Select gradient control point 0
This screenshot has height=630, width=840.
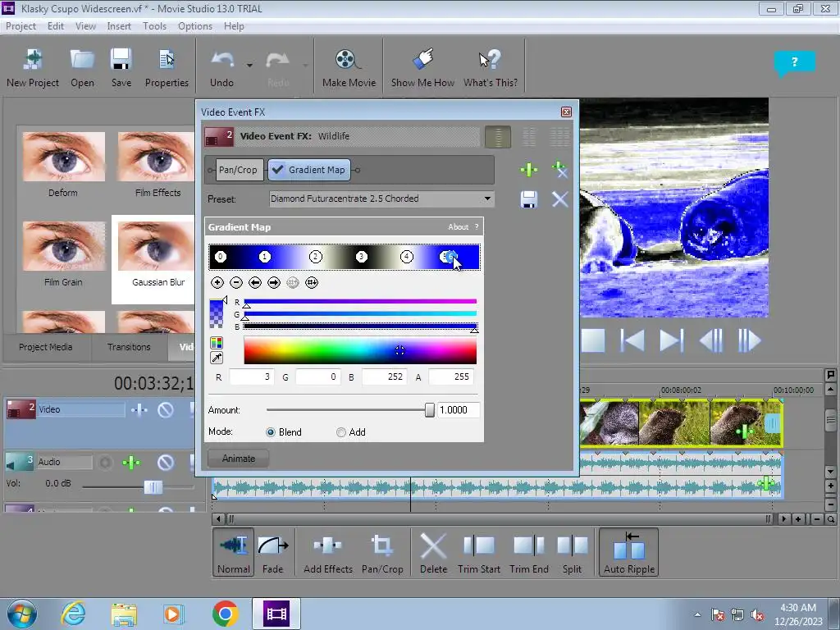coord(220,257)
